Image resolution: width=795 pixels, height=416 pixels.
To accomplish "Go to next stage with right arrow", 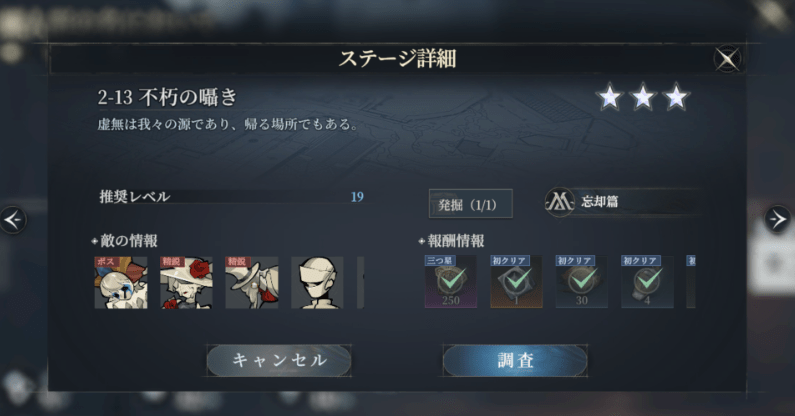I will click(778, 219).
